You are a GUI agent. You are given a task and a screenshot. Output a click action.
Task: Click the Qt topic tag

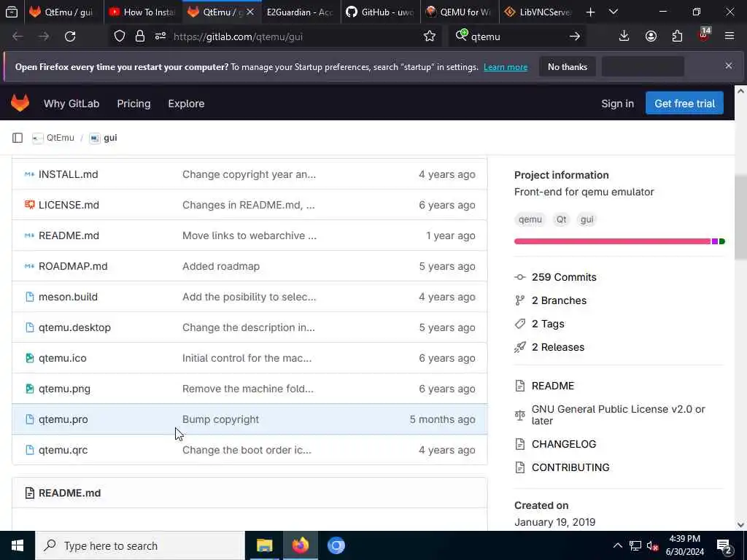tap(561, 219)
